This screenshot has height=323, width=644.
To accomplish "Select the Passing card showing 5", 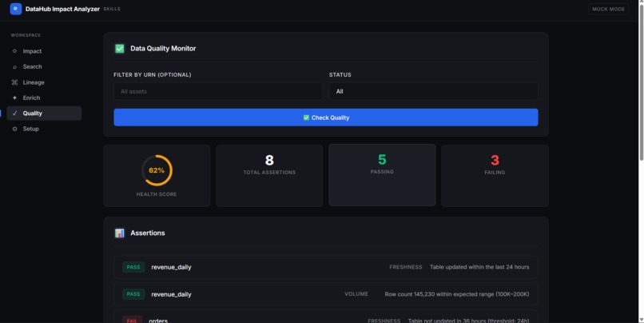I will click(x=382, y=174).
